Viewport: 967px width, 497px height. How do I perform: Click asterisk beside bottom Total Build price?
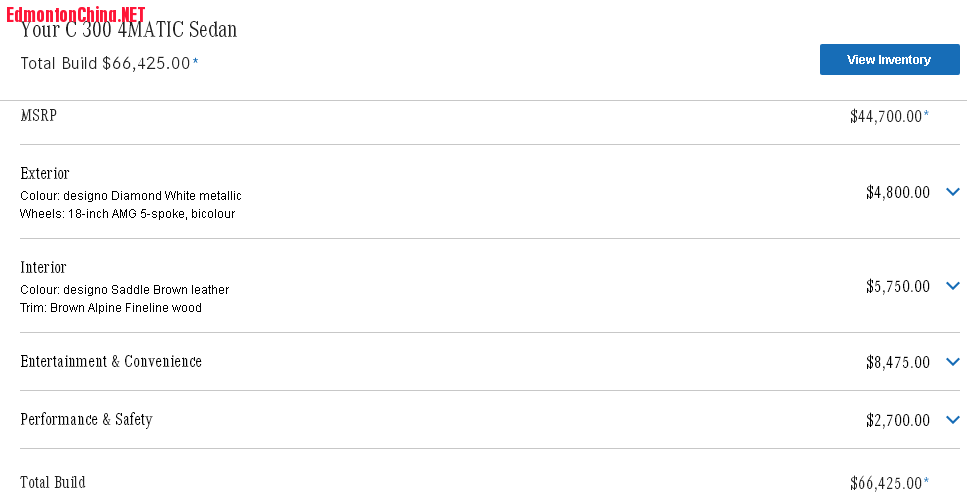click(926, 481)
